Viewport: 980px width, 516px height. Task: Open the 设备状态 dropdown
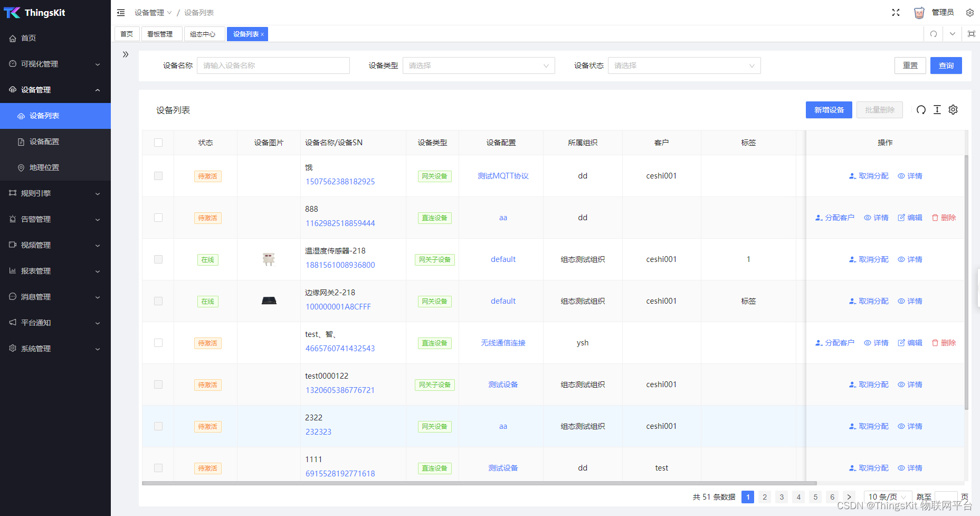coord(684,65)
